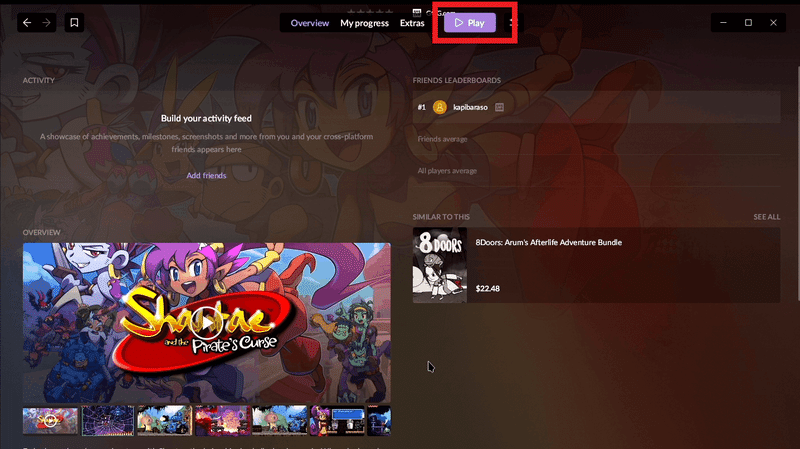The height and width of the screenshot is (449, 800).
Task: Click the Build your activity feed heading
Action: (x=206, y=118)
